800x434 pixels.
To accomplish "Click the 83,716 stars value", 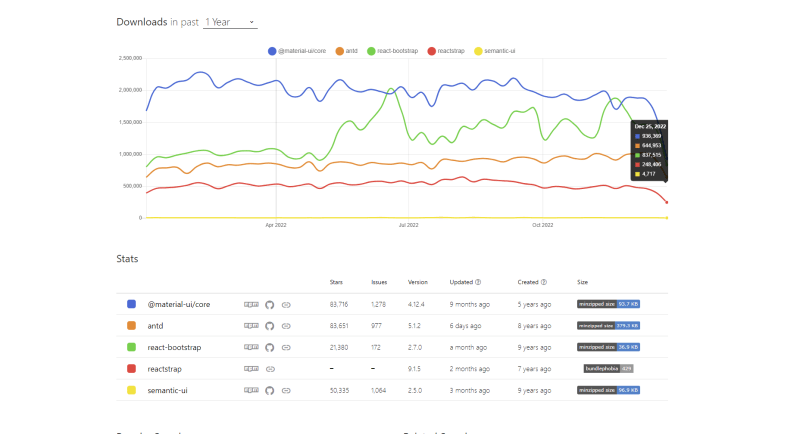I will [x=339, y=304].
